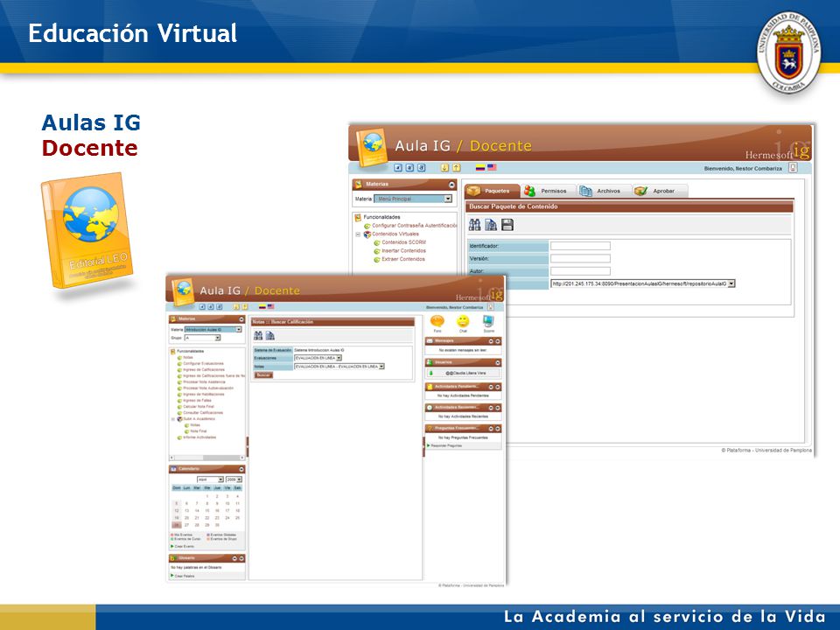Click the Buscar button in front window

point(263,375)
